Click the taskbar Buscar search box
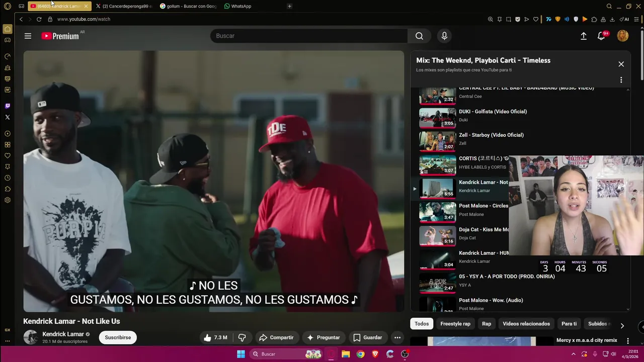Image resolution: width=644 pixels, height=362 pixels. [287, 354]
